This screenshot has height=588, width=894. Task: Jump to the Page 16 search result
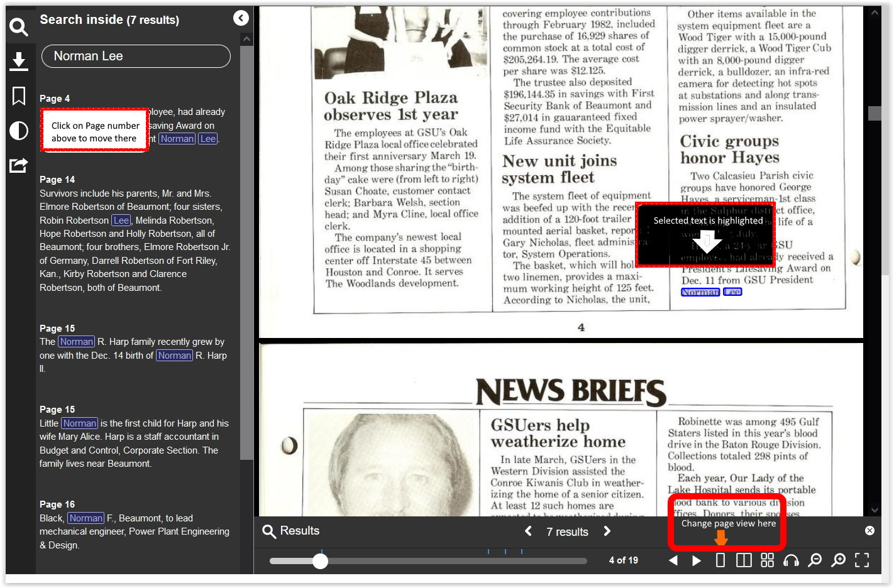point(57,504)
